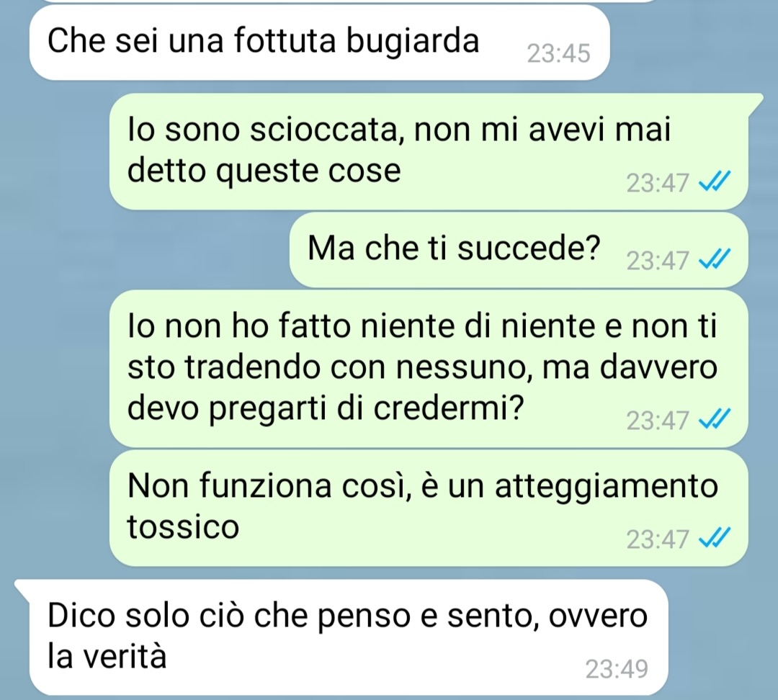Select the 'Io sono scioccata' message bubble
778x700 pixels.
429,151
